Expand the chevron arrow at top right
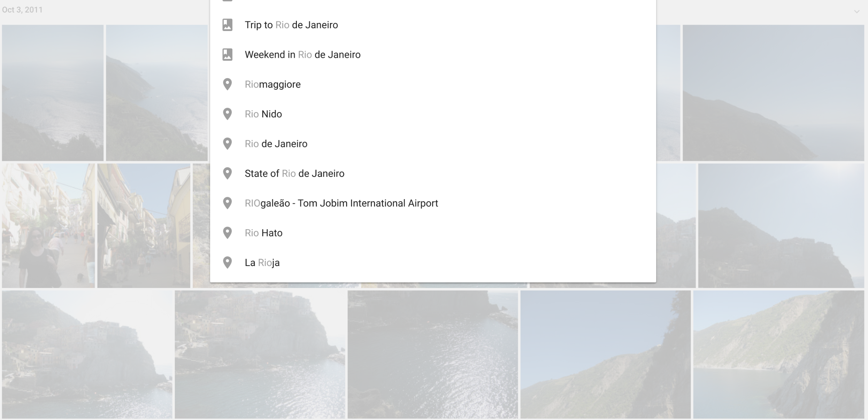 click(x=857, y=11)
